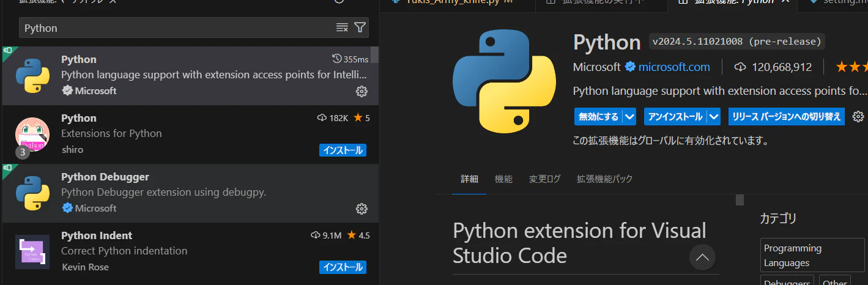Click the Microsoft publisher name in header
Viewport: 868px width, 285px height.
[597, 67]
